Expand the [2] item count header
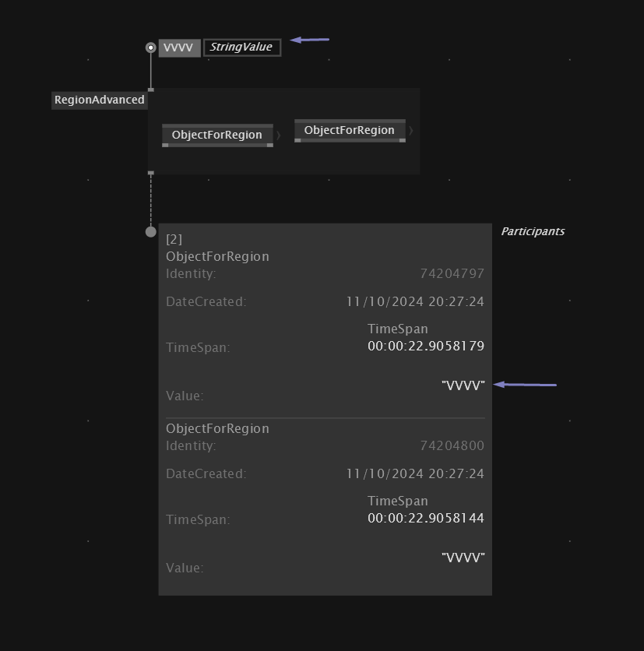This screenshot has height=651, width=644. [174, 240]
